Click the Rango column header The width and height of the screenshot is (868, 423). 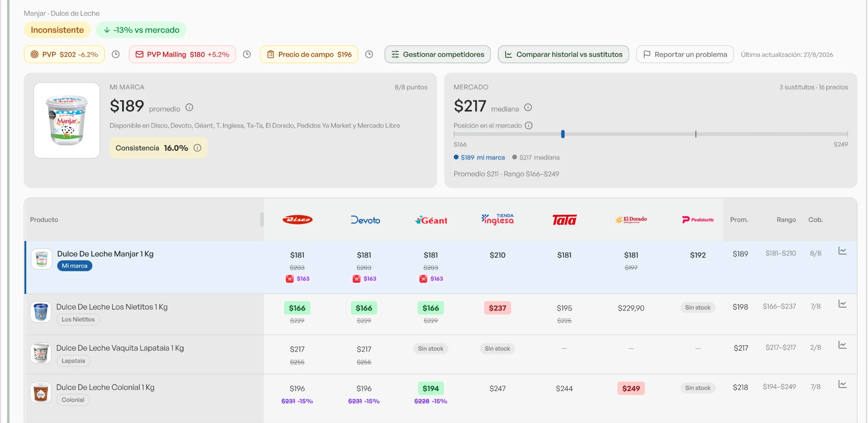click(787, 220)
